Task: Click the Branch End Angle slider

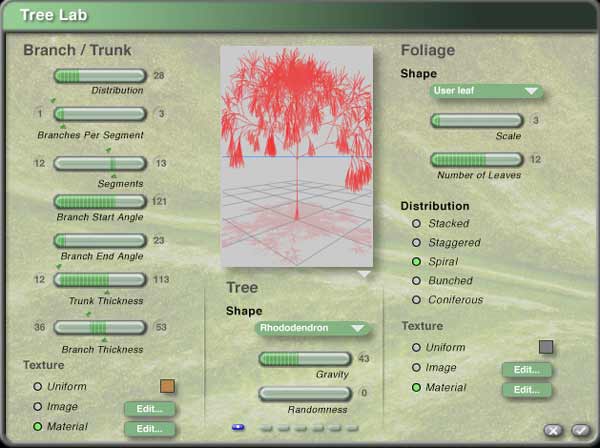Action: tap(100, 241)
